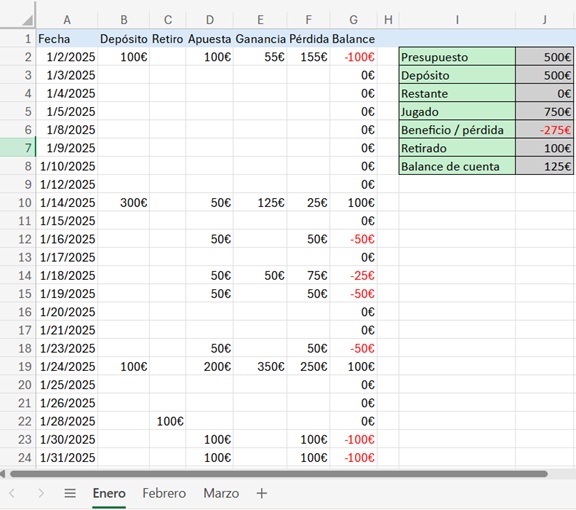This screenshot has width=576, height=510.
Task: Click the 300€ deposit cell
Action: (124, 202)
